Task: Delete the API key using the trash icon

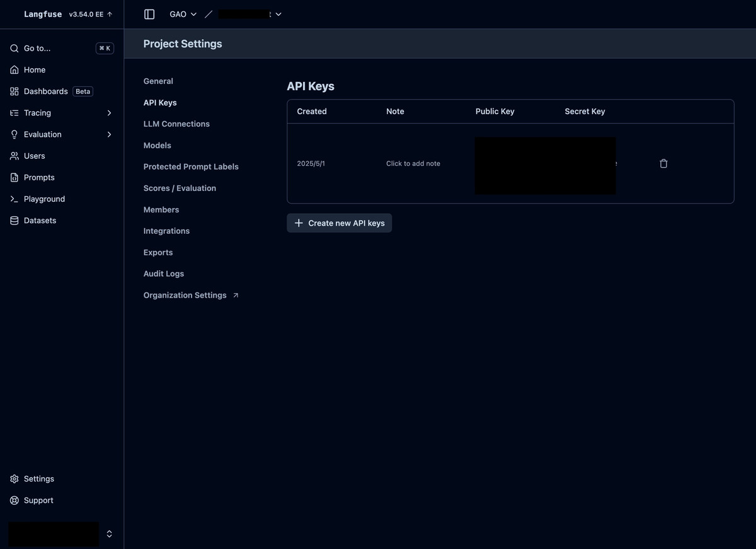Action: coord(663,163)
